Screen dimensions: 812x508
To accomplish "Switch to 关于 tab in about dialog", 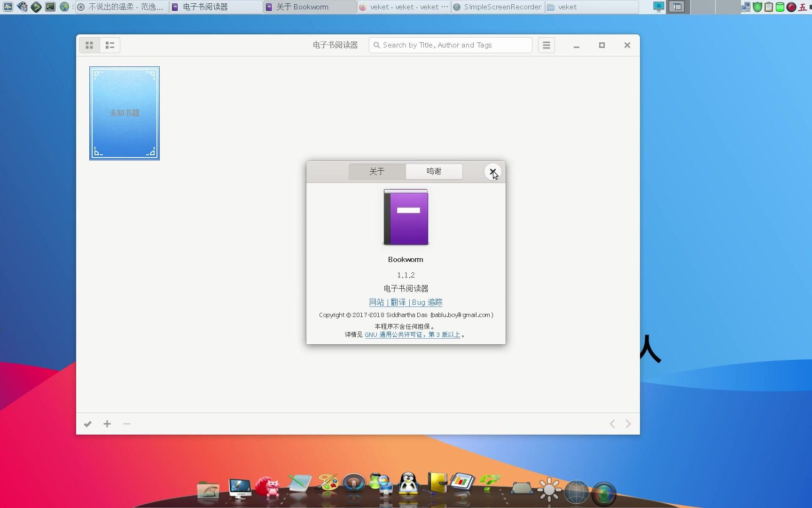I will point(377,171).
